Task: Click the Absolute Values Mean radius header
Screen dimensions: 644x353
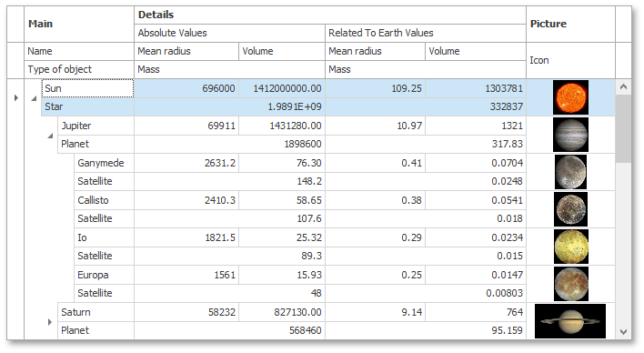Action: [186, 51]
